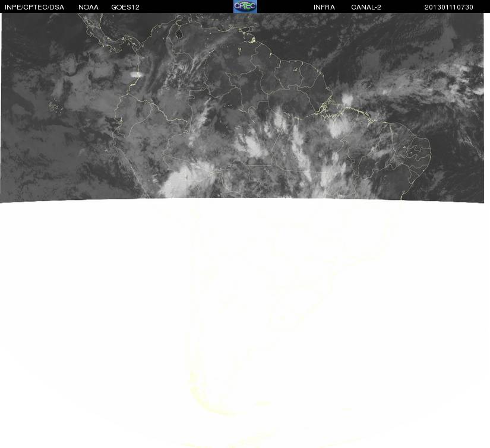Screen dimensions: 490x448
Task: Click the 201301110730 timestamp
Action: [449, 7]
